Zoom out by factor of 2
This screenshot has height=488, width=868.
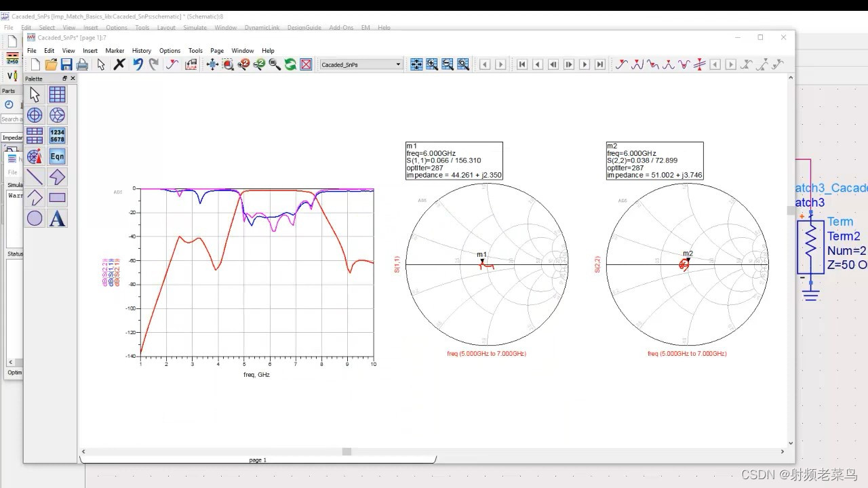pos(259,64)
